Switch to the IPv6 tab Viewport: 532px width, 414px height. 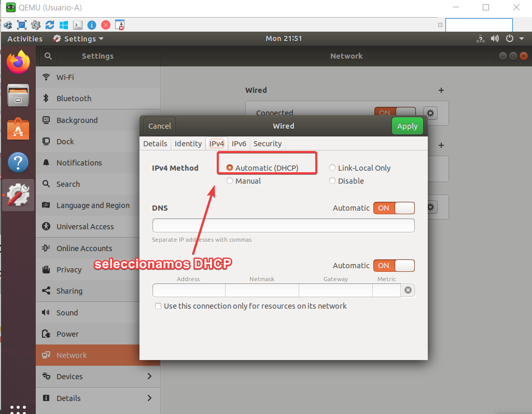point(239,144)
